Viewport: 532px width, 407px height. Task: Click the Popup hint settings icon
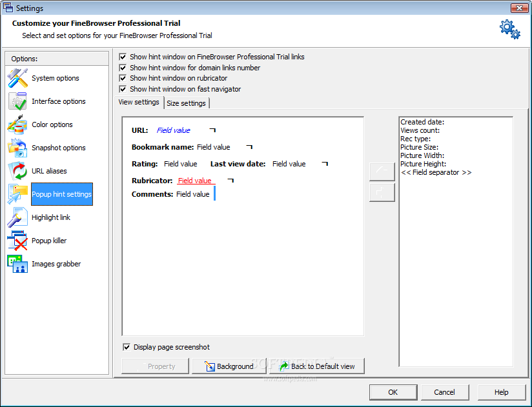click(17, 194)
